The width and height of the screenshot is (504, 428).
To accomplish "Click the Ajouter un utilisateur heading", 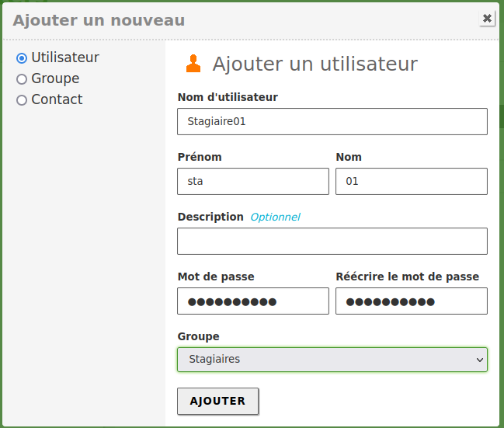I will pos(315,64).
